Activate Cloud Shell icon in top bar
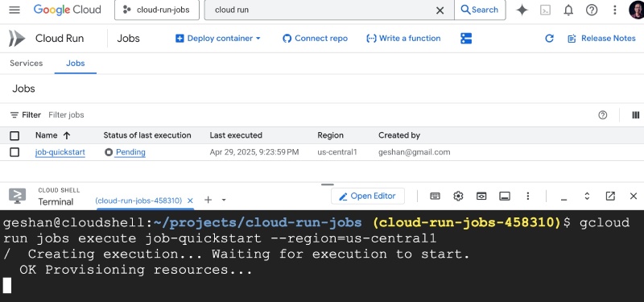The width and height of the screenshot is (644, 302). point(545,10)
